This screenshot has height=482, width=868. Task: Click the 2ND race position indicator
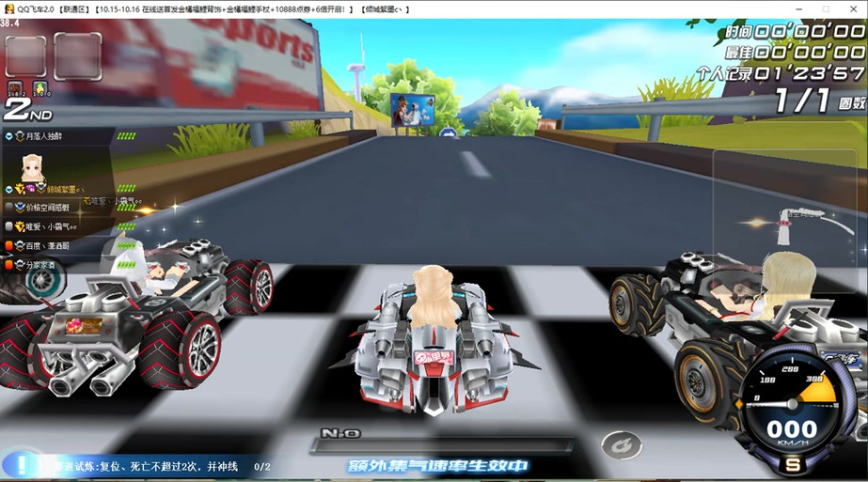27,110
